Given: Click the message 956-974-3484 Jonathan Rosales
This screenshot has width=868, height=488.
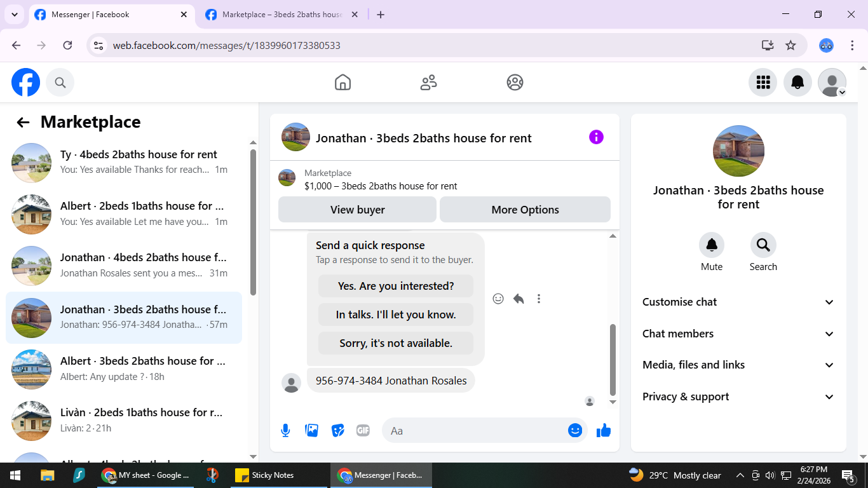Looking at the screenshot, I should pos(391,381).
